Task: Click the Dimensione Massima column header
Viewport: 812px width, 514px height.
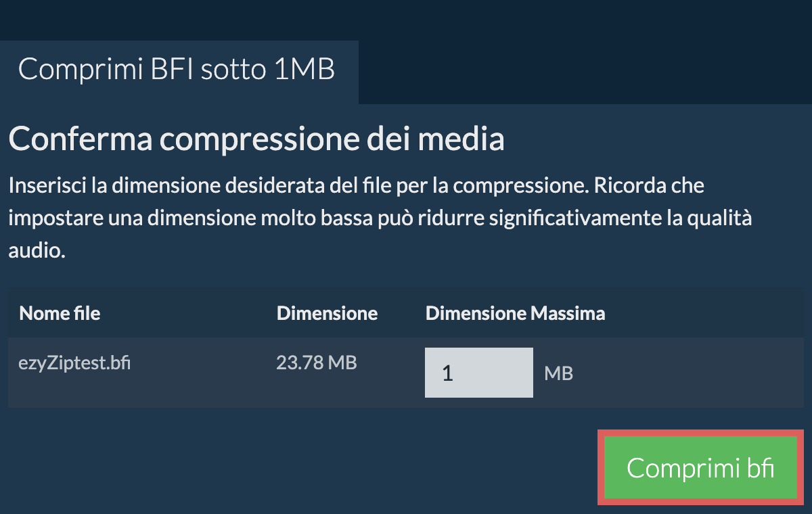Action: click(515, 313)
